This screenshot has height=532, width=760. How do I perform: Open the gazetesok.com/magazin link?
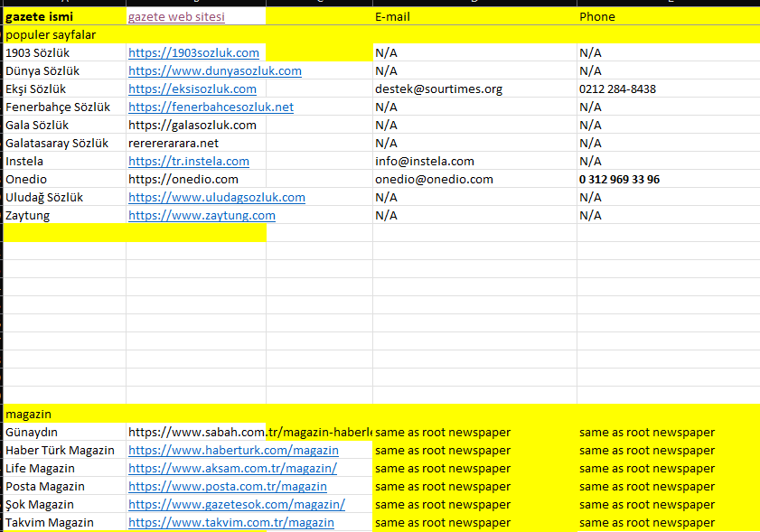(237, 504)
